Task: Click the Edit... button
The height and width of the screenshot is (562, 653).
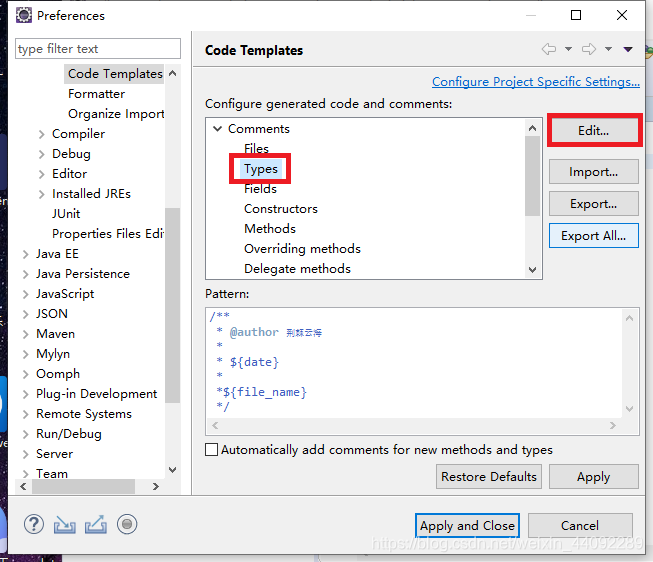Action: tap(594, 130)
